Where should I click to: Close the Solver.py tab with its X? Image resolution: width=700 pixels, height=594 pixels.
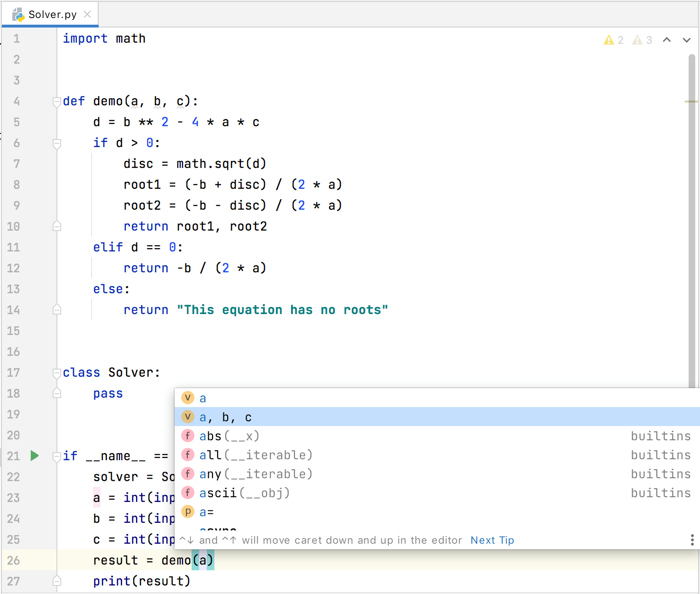click(x=87, y=14)
